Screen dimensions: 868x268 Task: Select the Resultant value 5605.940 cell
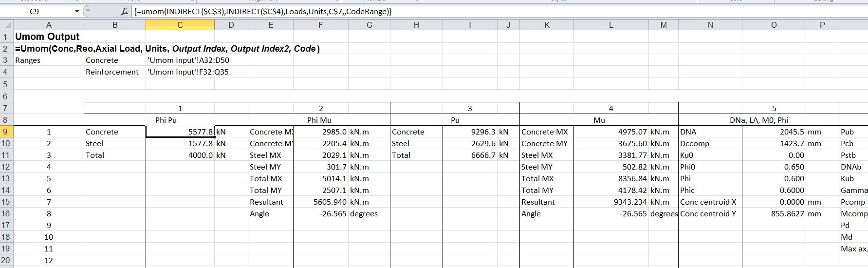point(321,202)
